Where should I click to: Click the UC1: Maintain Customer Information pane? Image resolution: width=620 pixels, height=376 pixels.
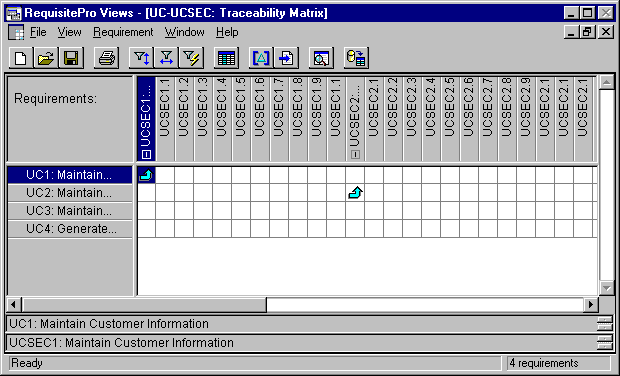point(302,324)
